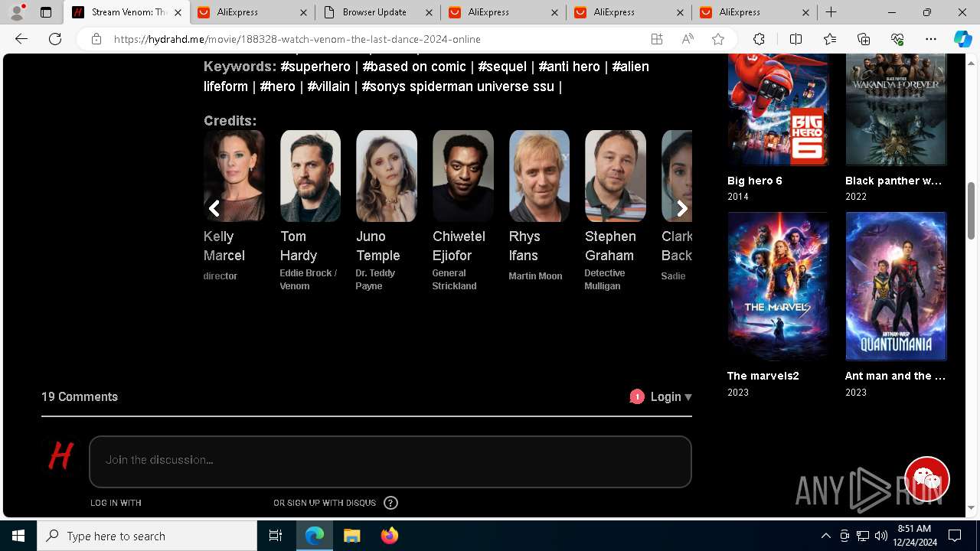Click the 19 Comments heading
This screenshot has width=980, height=551.
(x=80, y=396)
